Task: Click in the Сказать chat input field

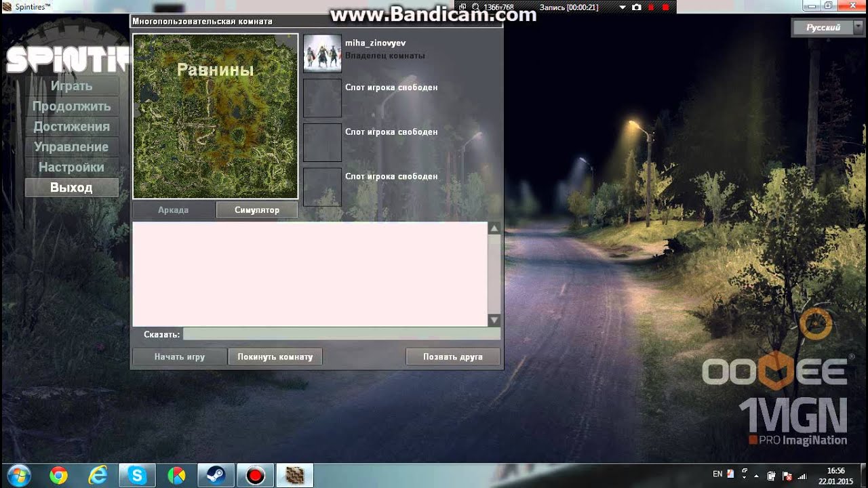Action: click(342, 334)
